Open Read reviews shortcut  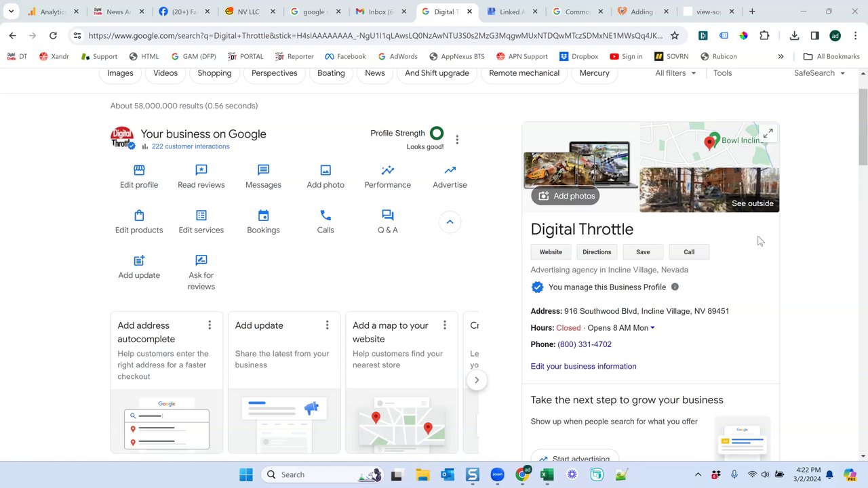tap(201, 176)
